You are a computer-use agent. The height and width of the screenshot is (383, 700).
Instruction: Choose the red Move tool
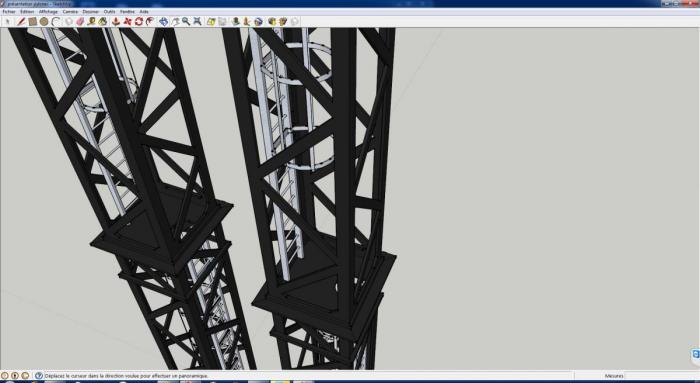click(x=127, y=21)
